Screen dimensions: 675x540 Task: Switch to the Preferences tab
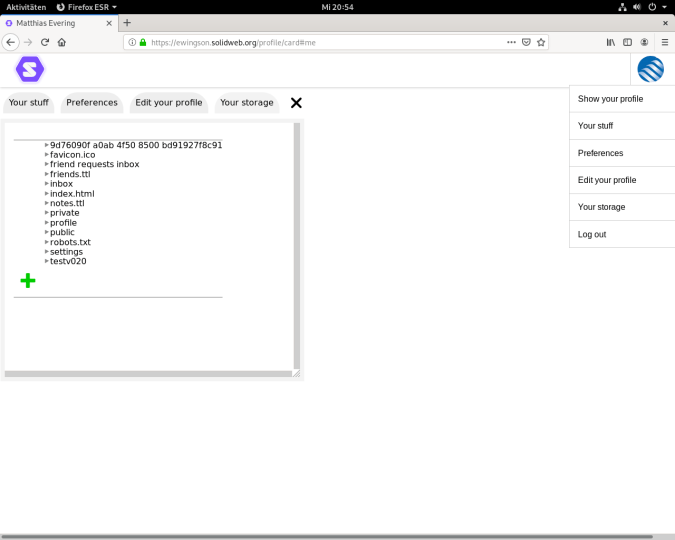92,103
